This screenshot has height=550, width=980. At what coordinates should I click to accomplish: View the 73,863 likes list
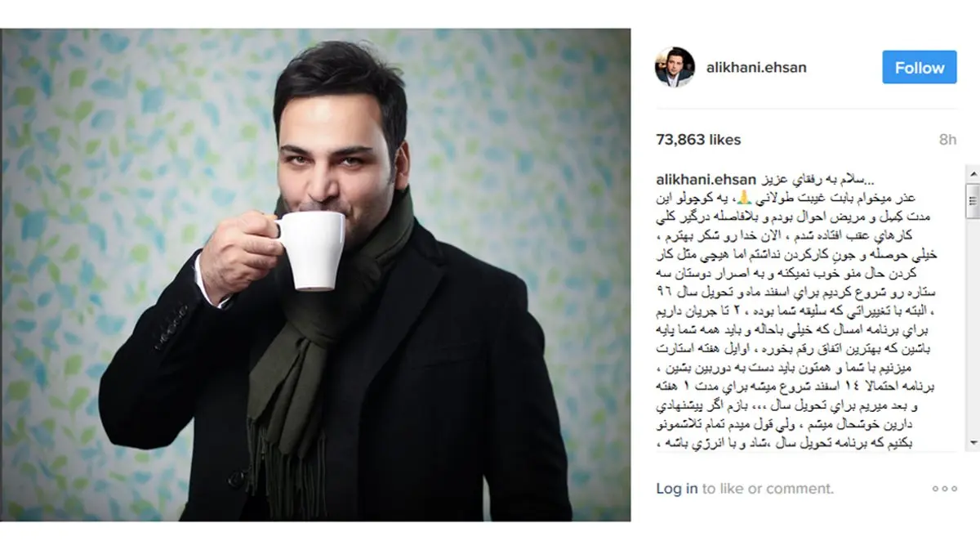[x=698, y=140]
